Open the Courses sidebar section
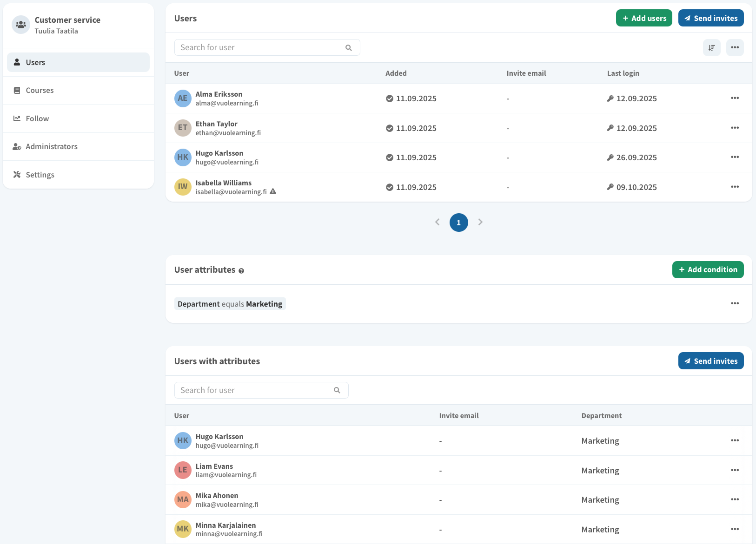Image resolution: width=756 pixels, height=544 pixels. (x=78, y=90)
